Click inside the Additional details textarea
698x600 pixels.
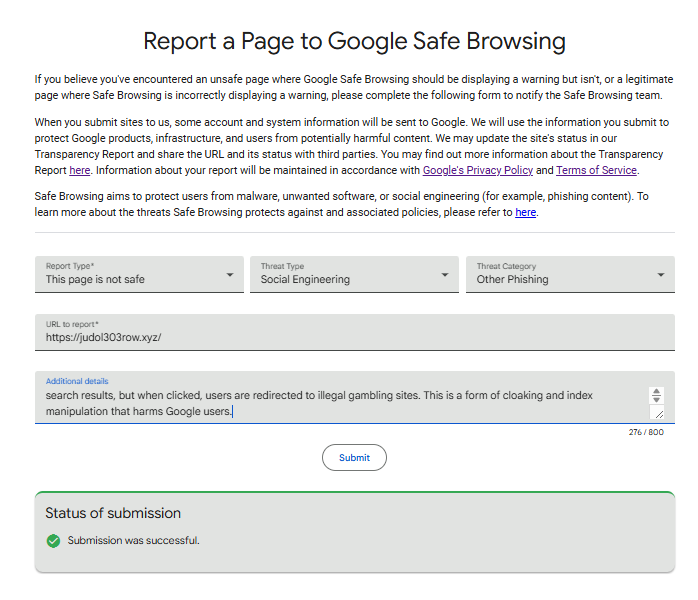pos(343,403)
